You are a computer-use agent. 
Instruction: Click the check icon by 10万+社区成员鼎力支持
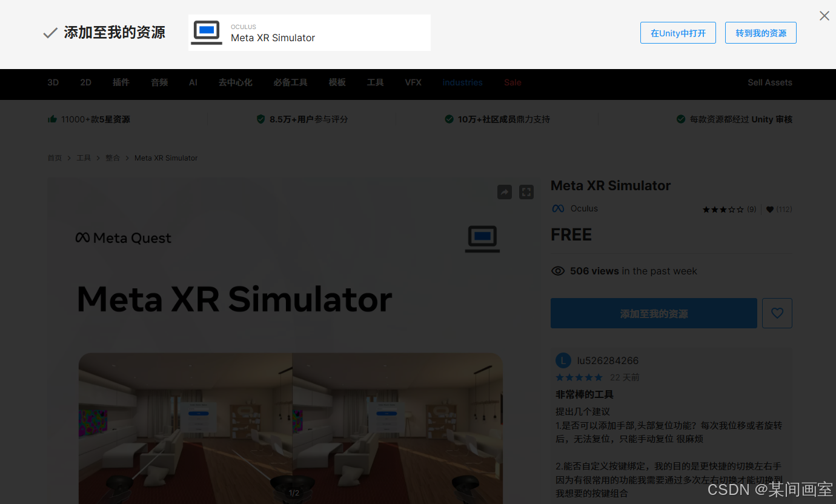(x=449, y=119)
